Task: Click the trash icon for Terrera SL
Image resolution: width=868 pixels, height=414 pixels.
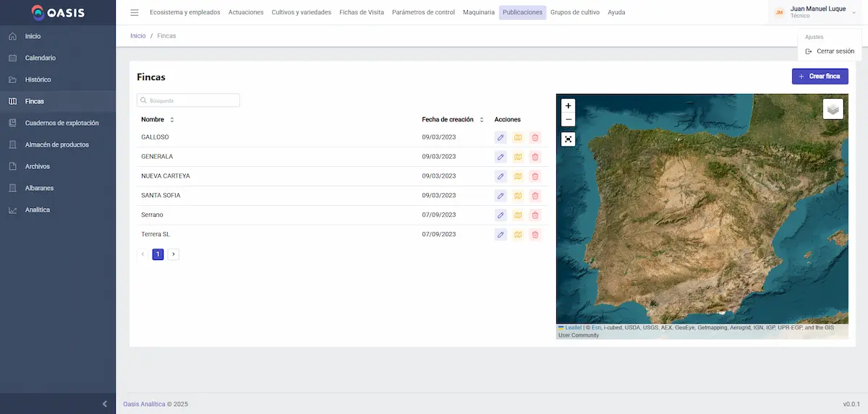Action: point(535,235)
